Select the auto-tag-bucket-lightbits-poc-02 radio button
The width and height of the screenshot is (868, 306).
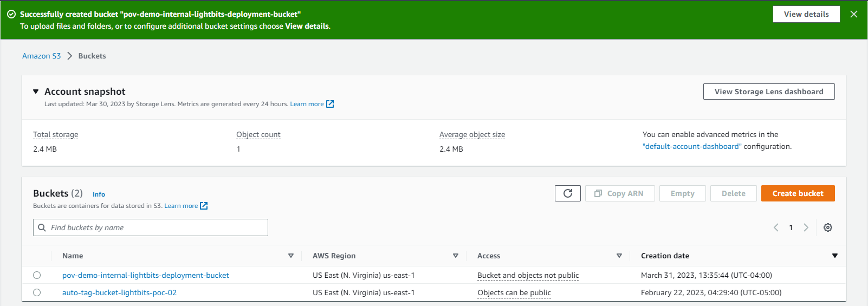pos(37,292)
